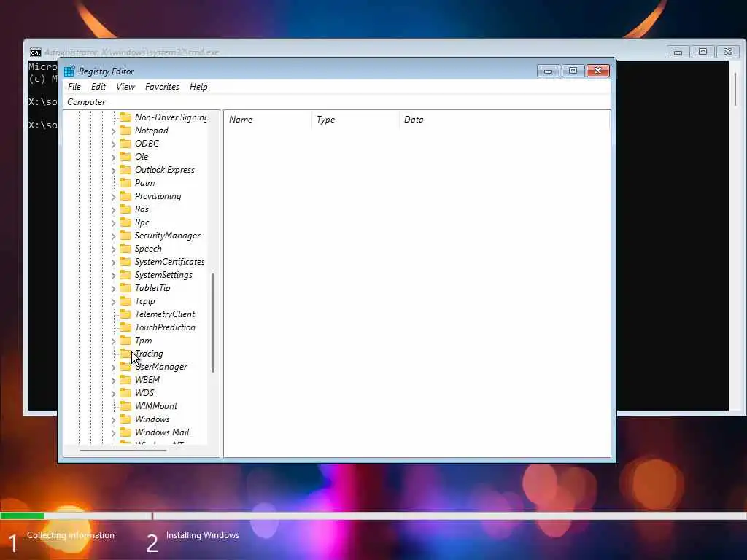
Task: Maximize the Registry Editor window
Action: [x=573, y=71]
